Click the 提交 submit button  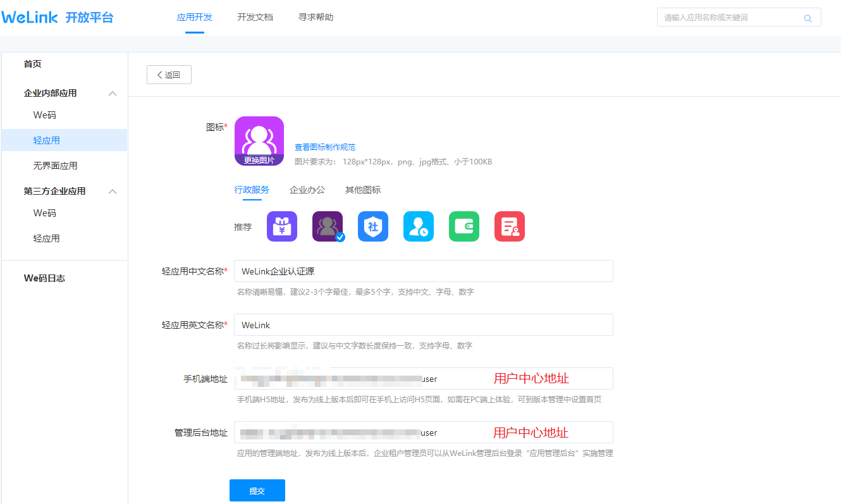click(257, 491)
